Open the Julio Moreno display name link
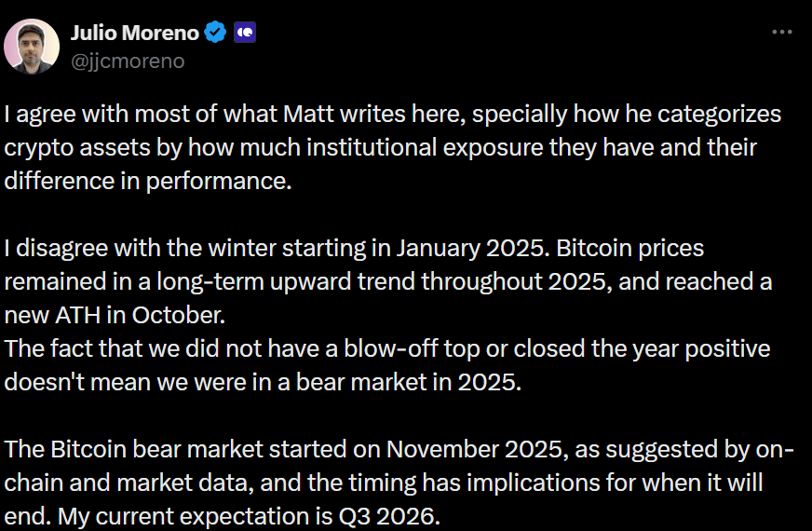 (x=135, y=33)
